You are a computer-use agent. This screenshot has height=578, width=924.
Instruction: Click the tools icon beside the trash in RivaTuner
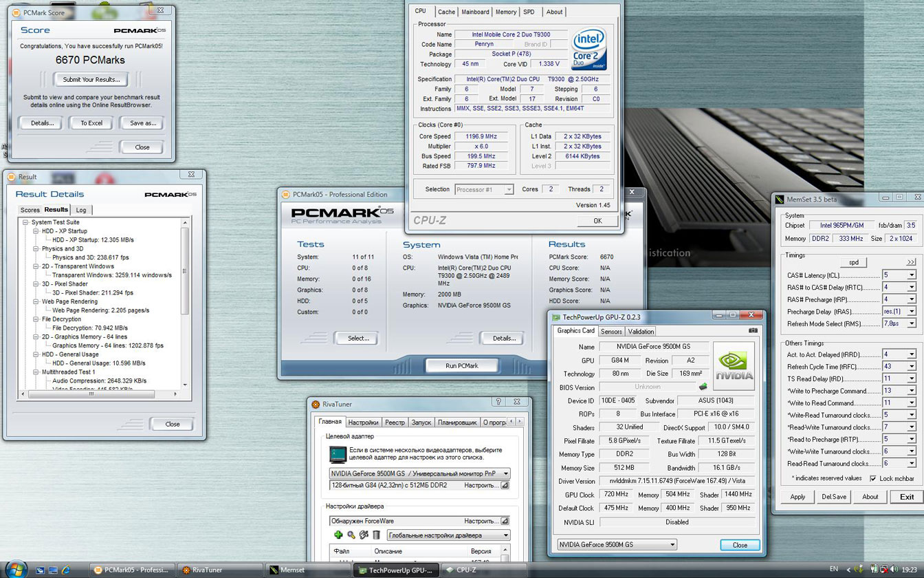[x=364, y=535]
